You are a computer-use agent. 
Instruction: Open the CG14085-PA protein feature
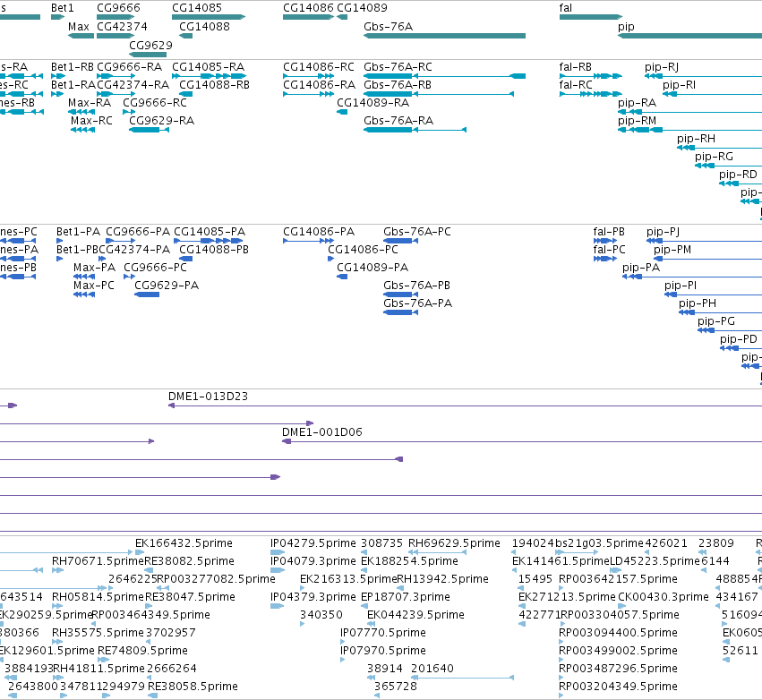coord(209,241)
